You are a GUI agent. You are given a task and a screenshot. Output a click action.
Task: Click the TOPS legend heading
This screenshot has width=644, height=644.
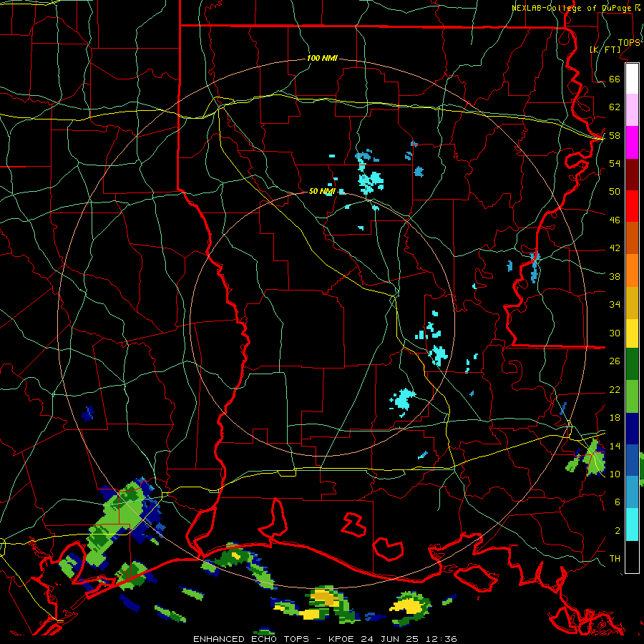[629, 43]
